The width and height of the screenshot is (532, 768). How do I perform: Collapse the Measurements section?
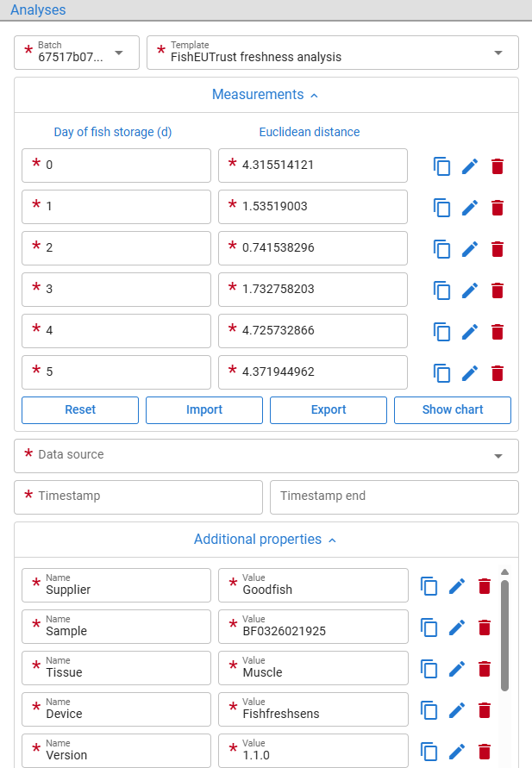266,95
